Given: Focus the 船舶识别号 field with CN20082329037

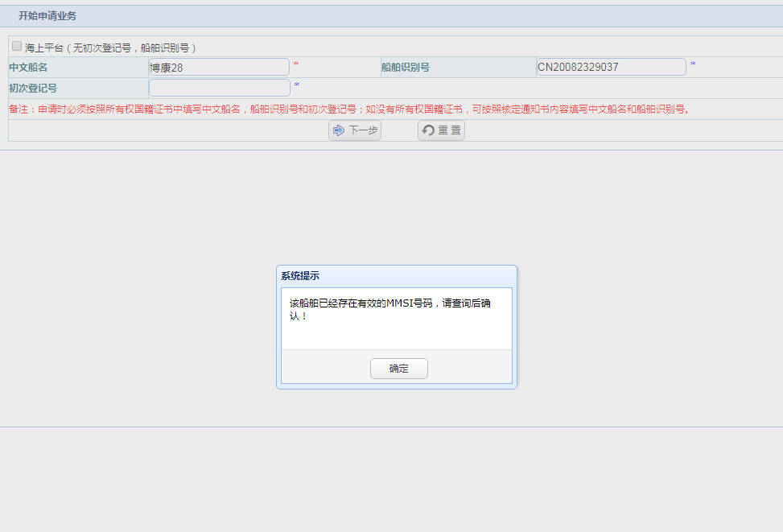Looking at the screenshot, I should pyautogui.click(x=611, y=67).
